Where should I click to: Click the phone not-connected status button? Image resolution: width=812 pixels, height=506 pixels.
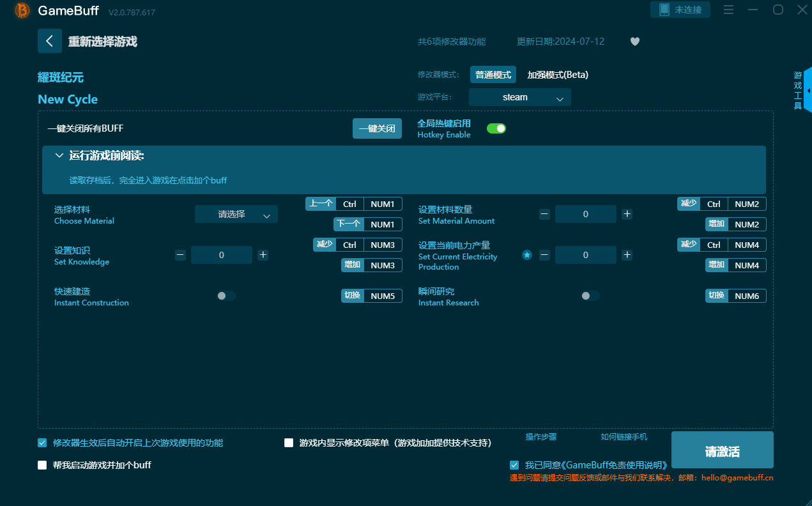680,10
